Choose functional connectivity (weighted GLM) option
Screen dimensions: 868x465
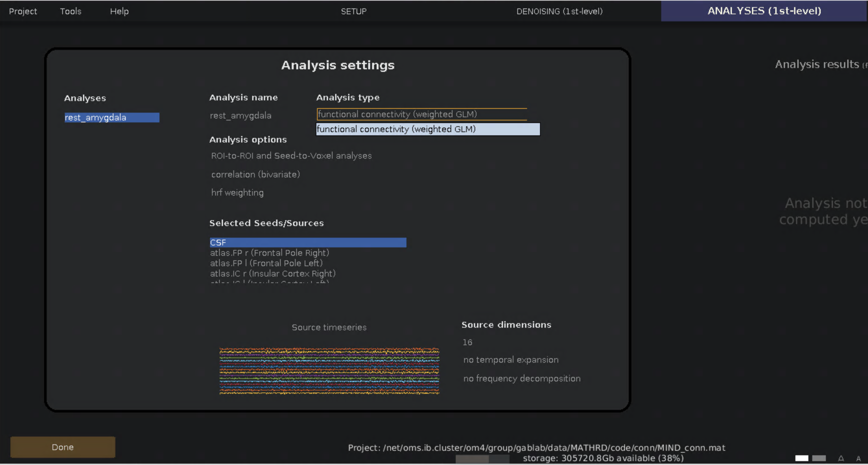(427, 129)
